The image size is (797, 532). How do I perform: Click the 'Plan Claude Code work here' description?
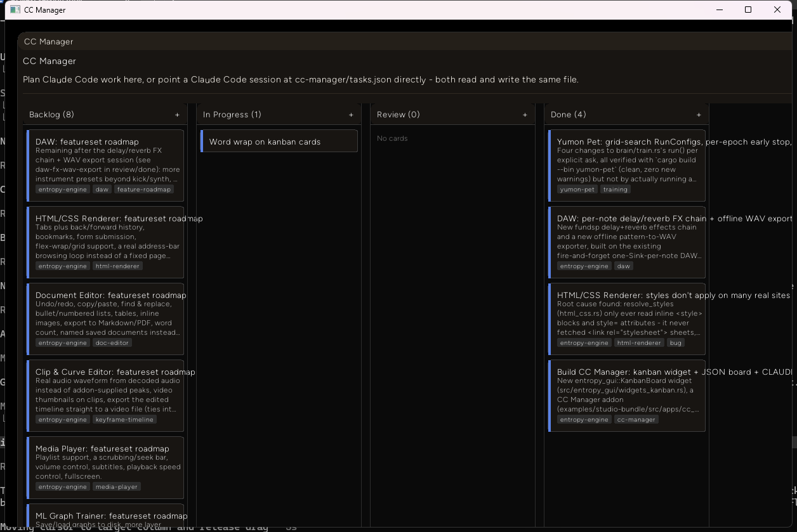tap(301, 80)
